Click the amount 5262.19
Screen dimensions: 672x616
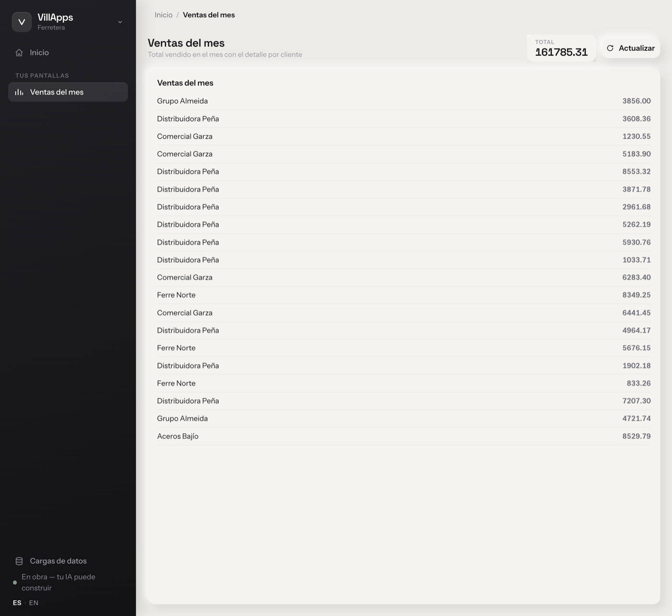tap(636, 225)
